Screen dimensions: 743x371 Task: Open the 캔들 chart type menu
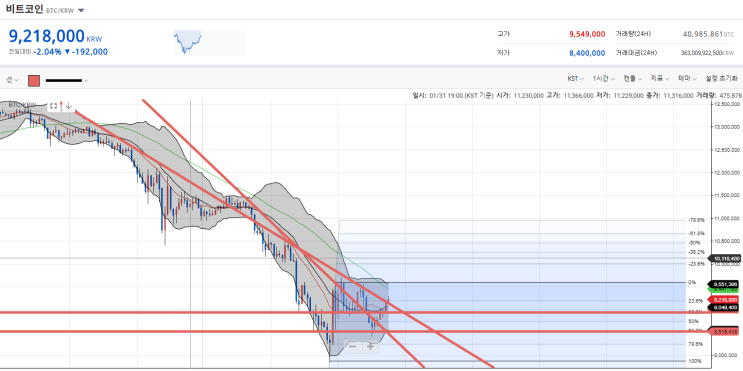pyautogui.click(x=633, y=79)
